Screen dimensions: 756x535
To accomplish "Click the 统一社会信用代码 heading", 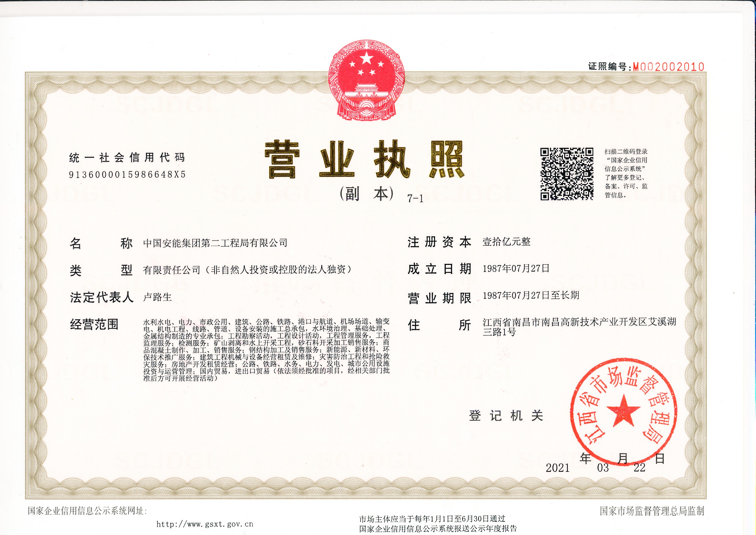I will 127,158.
